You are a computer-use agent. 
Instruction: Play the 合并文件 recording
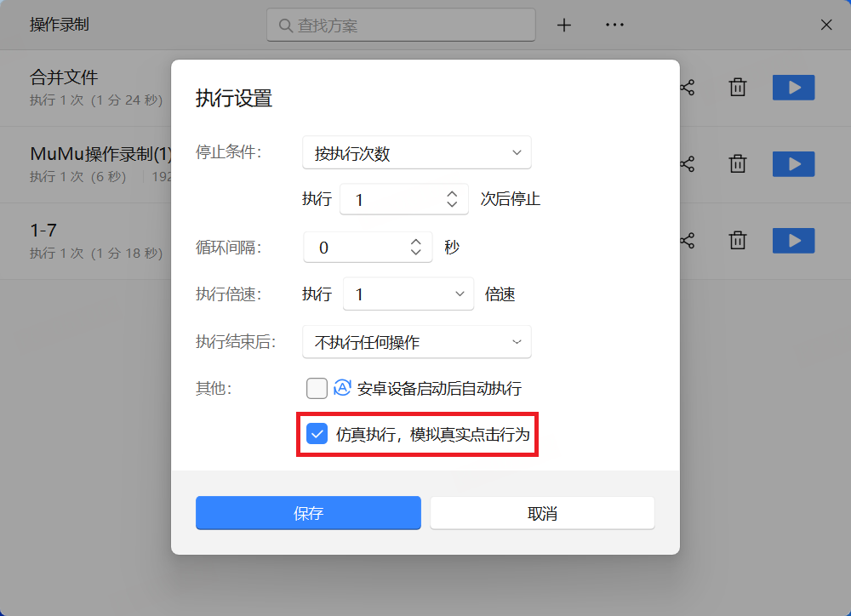tap(793, 88)
